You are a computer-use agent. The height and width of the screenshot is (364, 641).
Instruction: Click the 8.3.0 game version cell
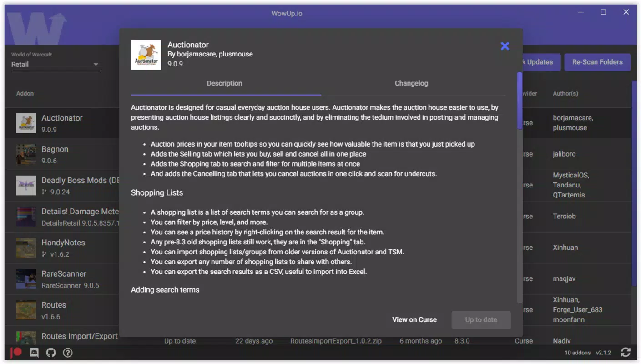[x=462, y=341]
